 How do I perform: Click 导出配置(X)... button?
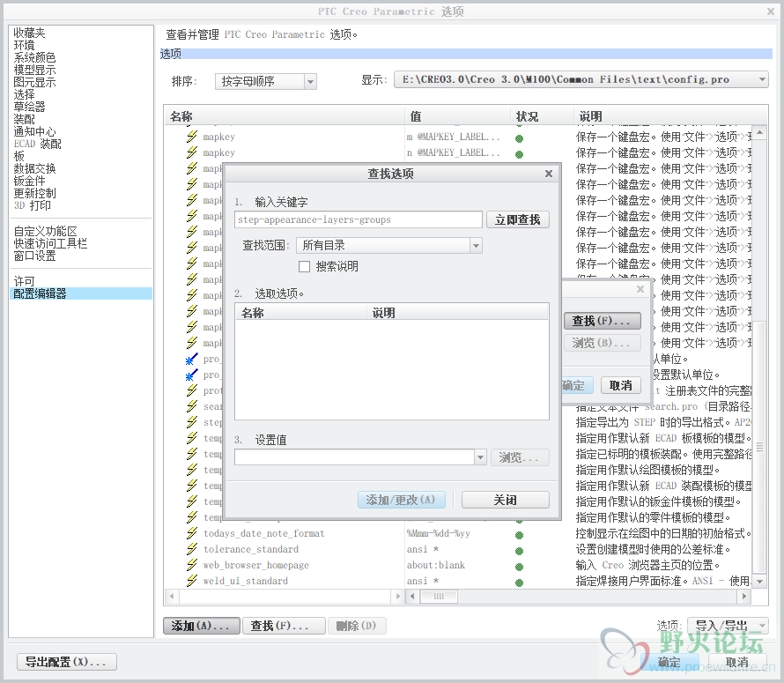pos(67,662)
